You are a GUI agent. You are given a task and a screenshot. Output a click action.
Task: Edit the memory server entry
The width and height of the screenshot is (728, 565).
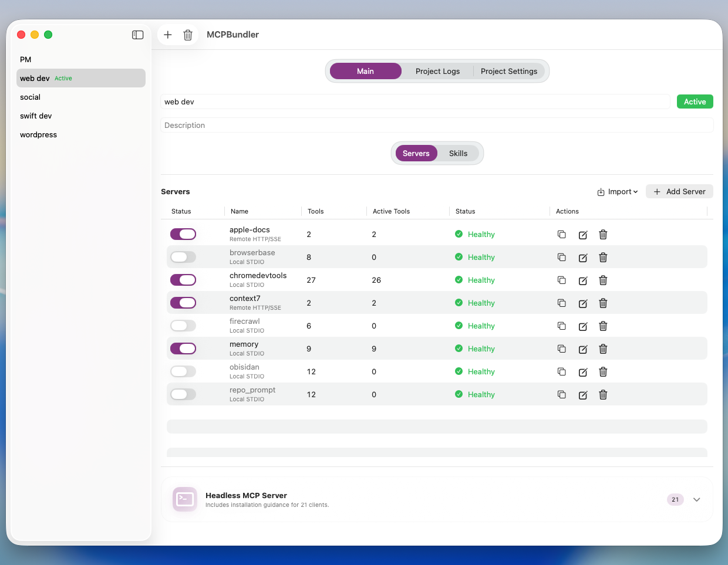click(583, 349)
